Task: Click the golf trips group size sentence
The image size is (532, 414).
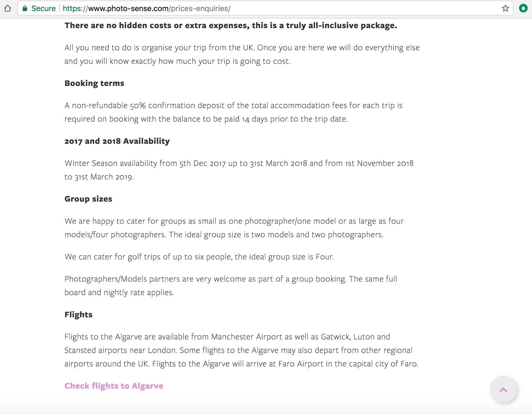Action: tap(199, 257)
